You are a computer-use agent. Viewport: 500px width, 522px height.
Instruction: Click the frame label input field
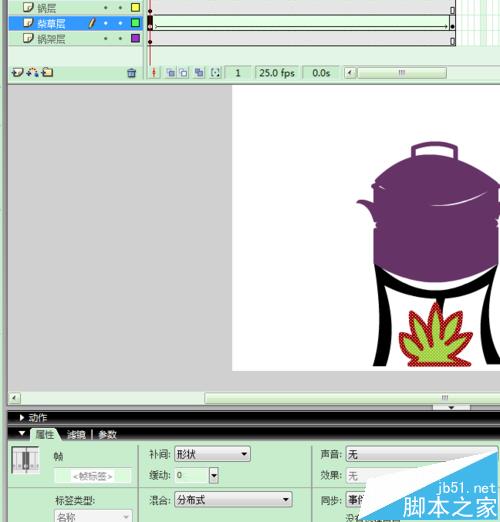(x=93, y=476)
